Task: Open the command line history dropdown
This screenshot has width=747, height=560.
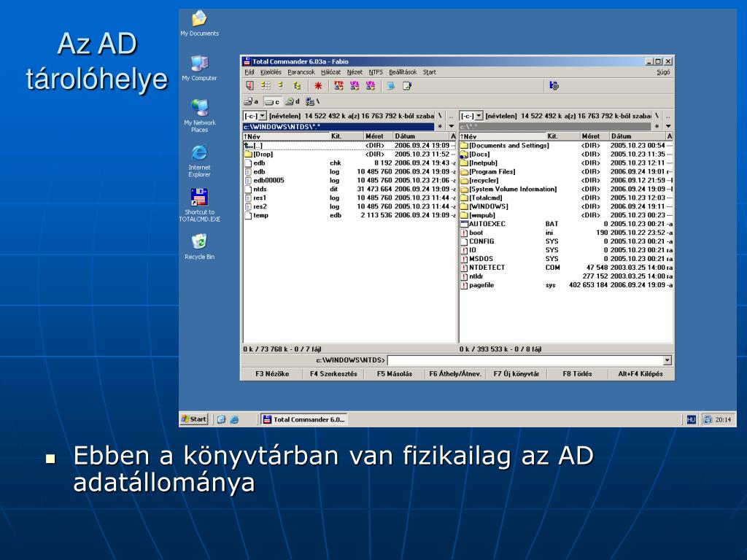Action: tap(667, 360)
